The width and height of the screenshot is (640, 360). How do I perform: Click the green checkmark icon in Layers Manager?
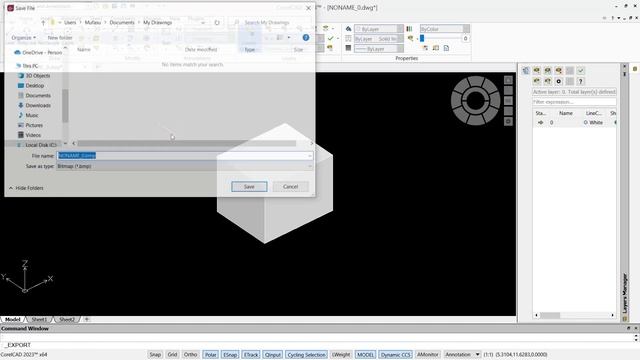point(580,71)
